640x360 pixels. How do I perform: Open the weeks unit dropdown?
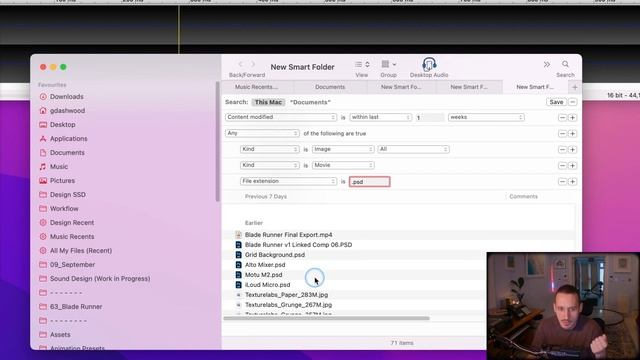coord(486,117)
